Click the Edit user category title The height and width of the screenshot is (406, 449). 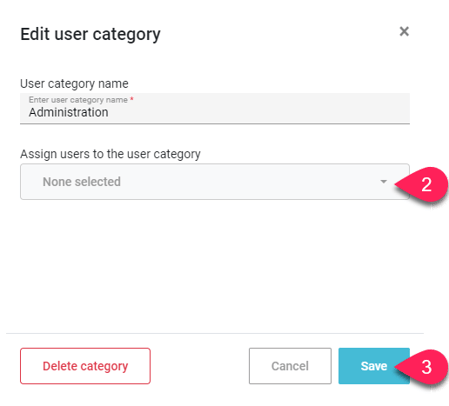90,34
